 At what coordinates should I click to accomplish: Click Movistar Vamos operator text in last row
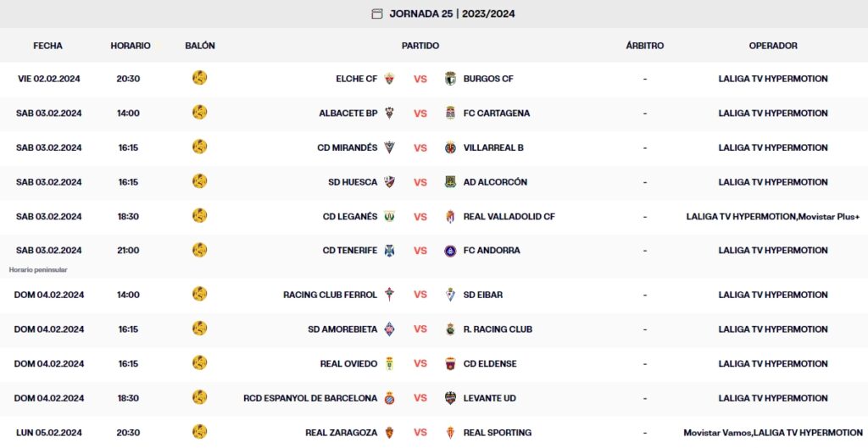pos(716,433)
